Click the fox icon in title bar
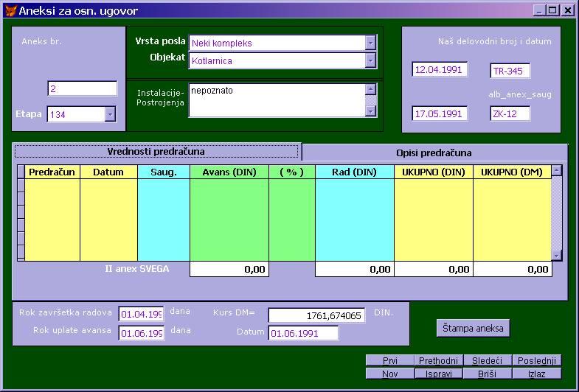This screenshot has height=392, width=579. (x=10, y=10)
